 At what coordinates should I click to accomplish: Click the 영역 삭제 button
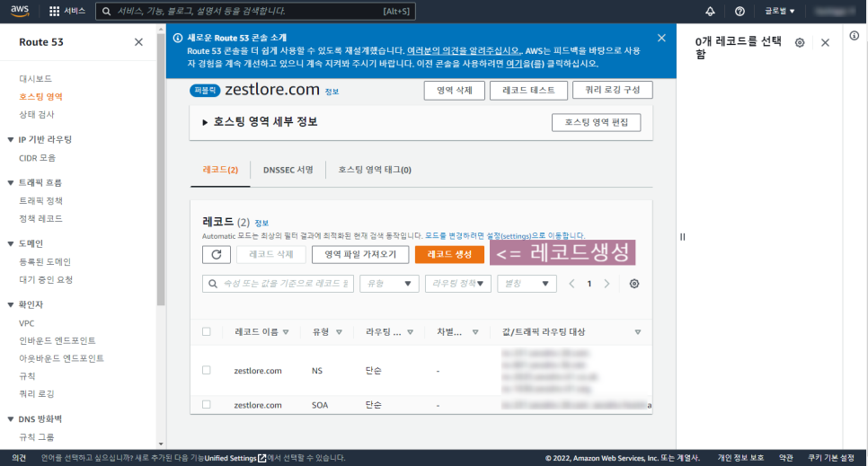coord(455,90)
